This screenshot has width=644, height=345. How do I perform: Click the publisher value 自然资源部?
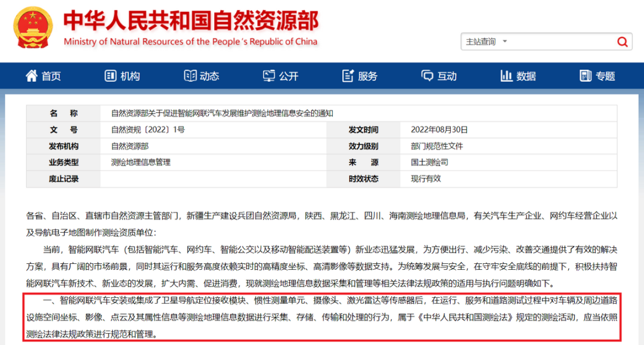[130, 146]
